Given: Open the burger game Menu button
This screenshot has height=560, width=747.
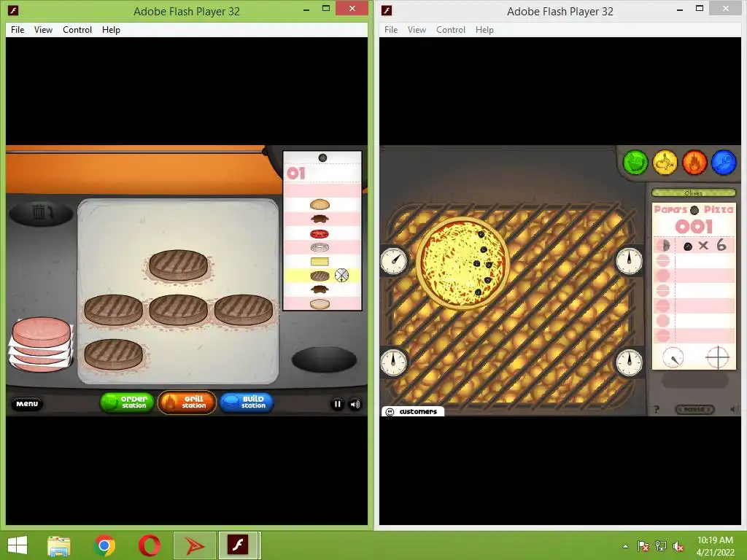Looking at the screenshot, I should pos(27,404).
